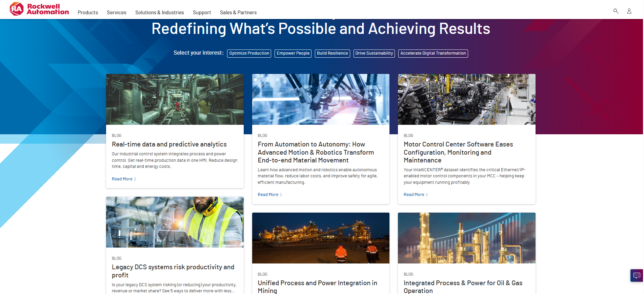The width and height of the screenshot is (644, 294).
Task: Open the mining site night thumbnail
Action: pos(321,238)
